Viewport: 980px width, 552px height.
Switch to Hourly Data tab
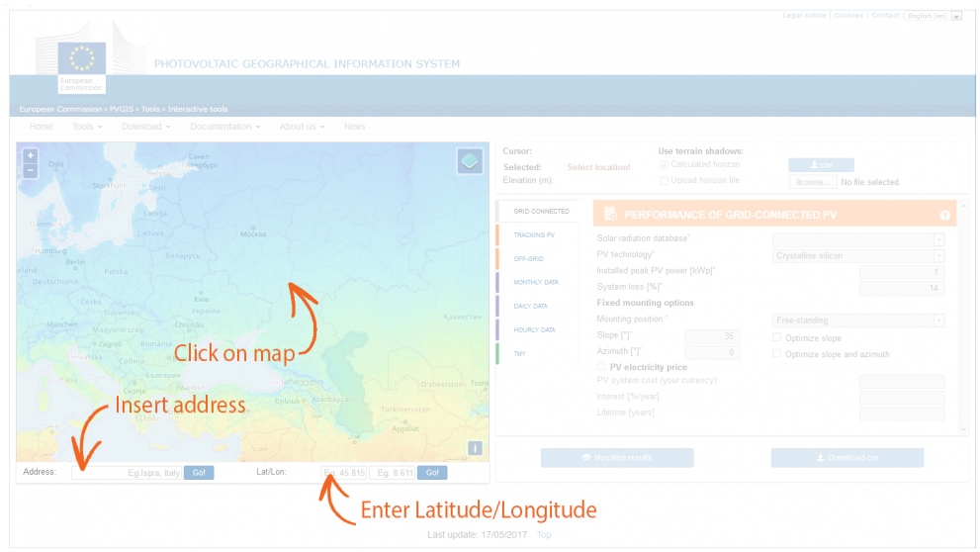pyautogui.click(x=534, y=330)
